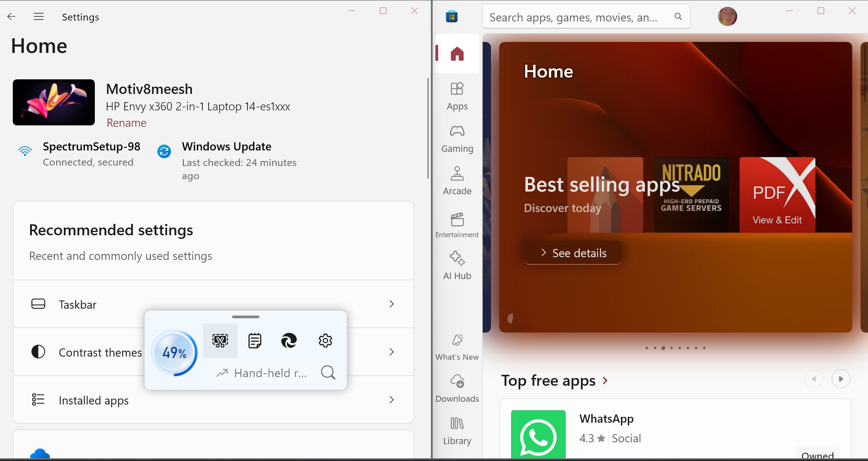868x461 pixels.
Task: Open the Store Library
Action: 457,431
